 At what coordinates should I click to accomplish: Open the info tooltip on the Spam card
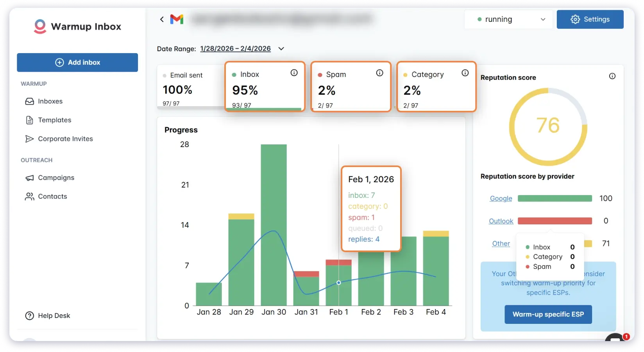click(379, 72)
